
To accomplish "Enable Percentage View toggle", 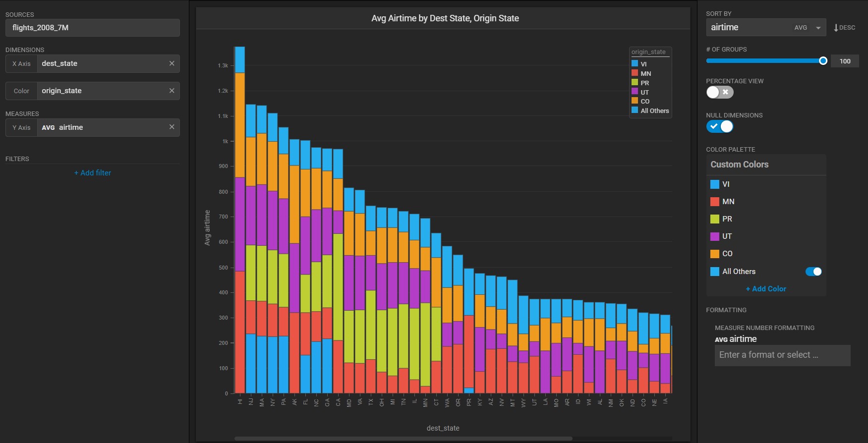I will click(719, 92).
